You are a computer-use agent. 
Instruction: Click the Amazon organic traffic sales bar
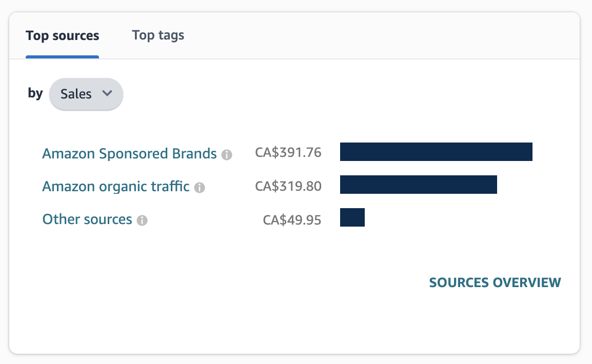pyautogui.click(x=418, y=185)
